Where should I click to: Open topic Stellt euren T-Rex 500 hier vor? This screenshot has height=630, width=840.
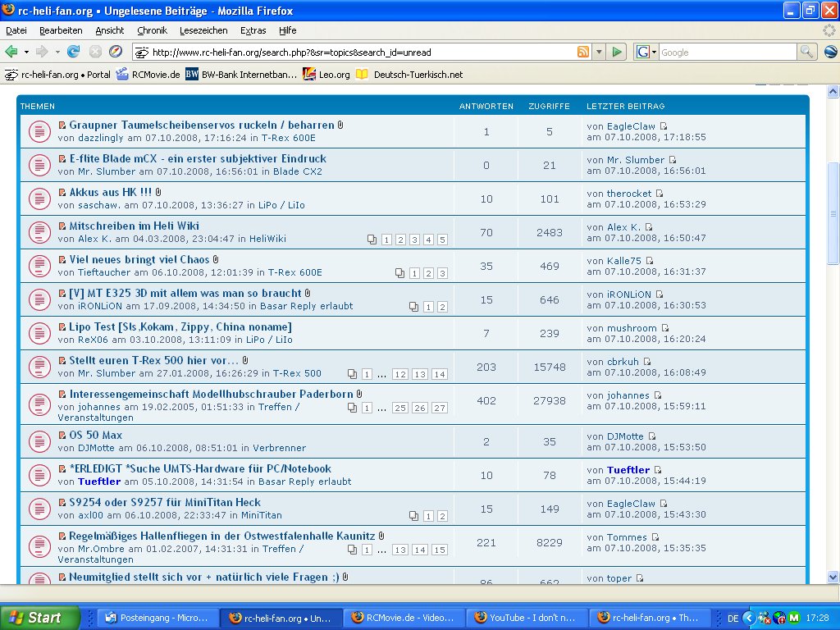[x=153, y=361]
